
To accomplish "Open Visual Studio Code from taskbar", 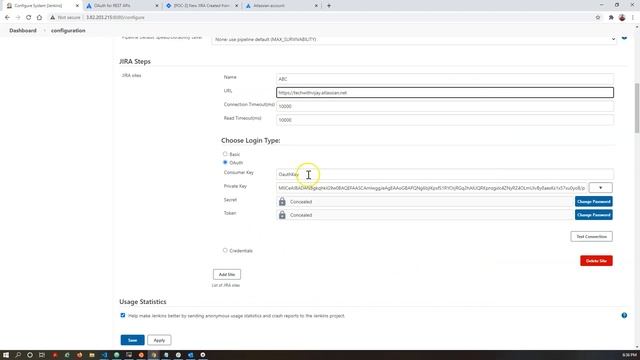I will coord(104,355).
